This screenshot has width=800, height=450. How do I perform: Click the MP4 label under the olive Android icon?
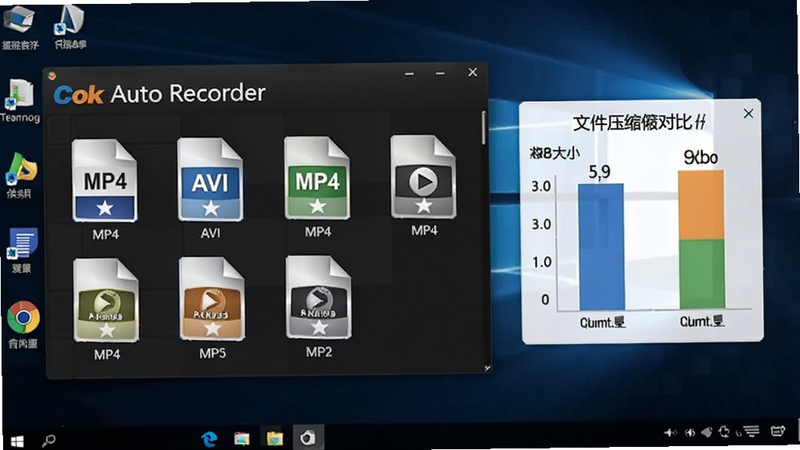click(107, 354)
